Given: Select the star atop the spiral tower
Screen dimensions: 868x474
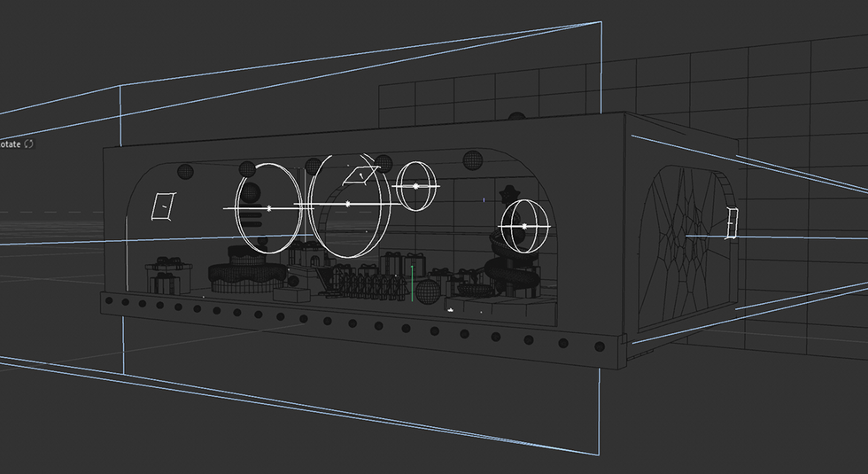Looking at the screenshot, I should tap(508, 194).
